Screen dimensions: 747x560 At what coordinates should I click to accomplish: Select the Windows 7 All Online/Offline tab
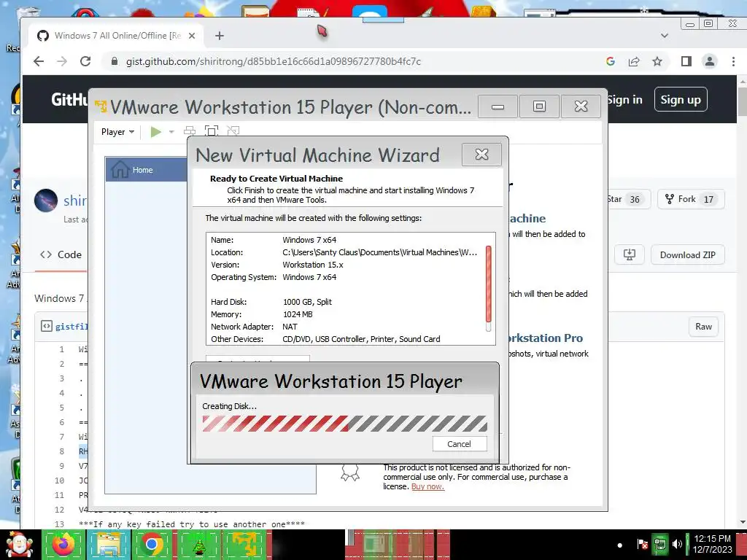[x=117, y=36]
